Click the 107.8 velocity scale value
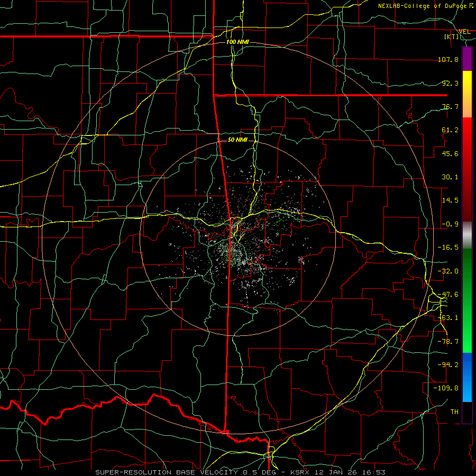Viewport: 476px width, 476px height. (x=448, y=59)
